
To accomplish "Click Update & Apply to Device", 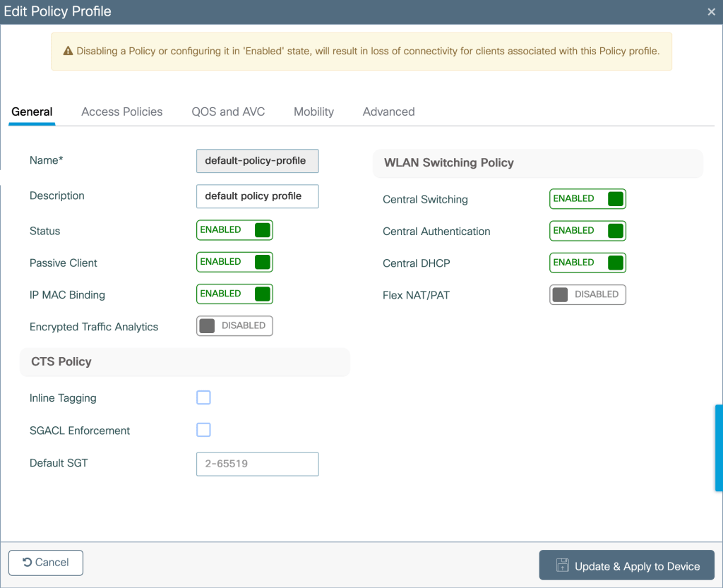I will (x=626, y=565).
